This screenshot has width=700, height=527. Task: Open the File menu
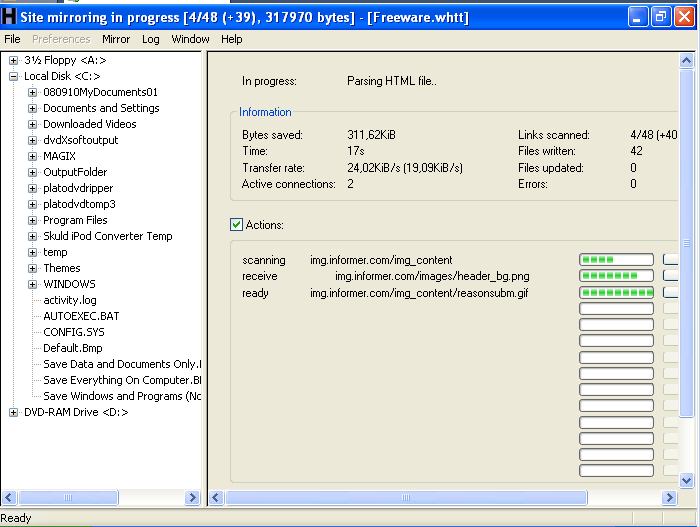point(12,39)
